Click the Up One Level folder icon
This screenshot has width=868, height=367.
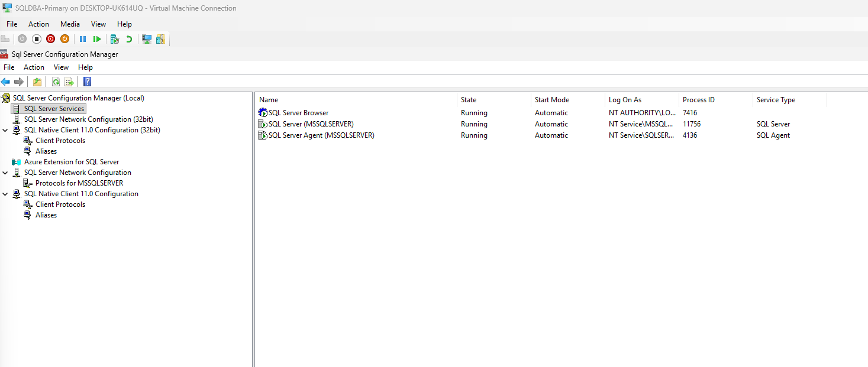(37, 82)
